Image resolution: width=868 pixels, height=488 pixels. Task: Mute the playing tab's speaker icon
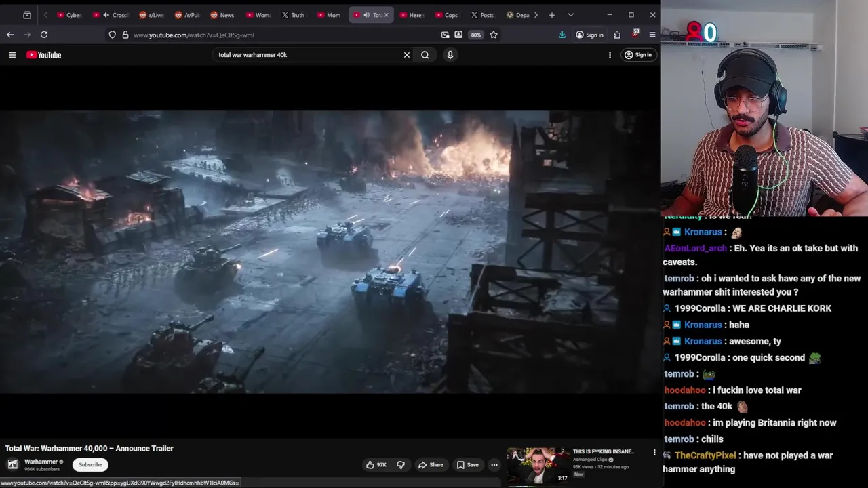pyautogui.click(x=367, y=15)
